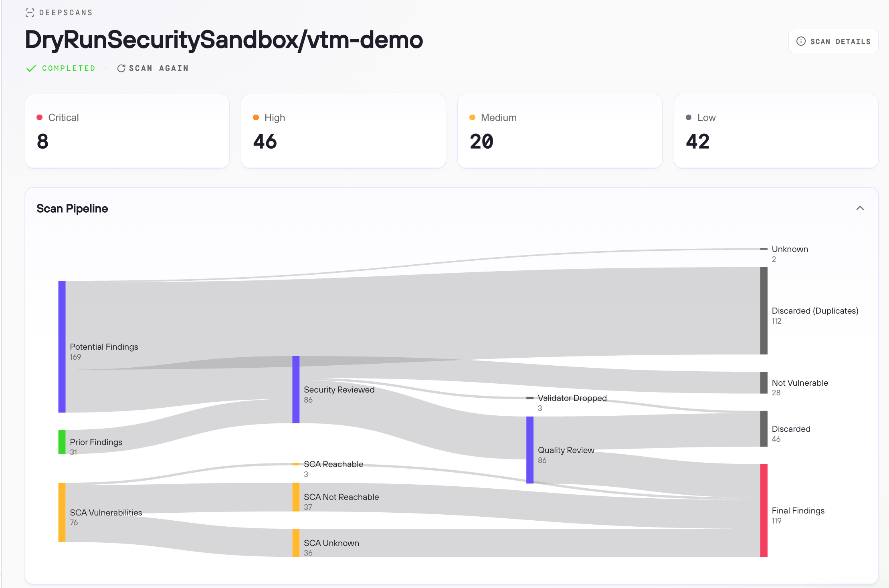
Task: Click the Scan Pipeline heading
Action: tap(72, 209)
